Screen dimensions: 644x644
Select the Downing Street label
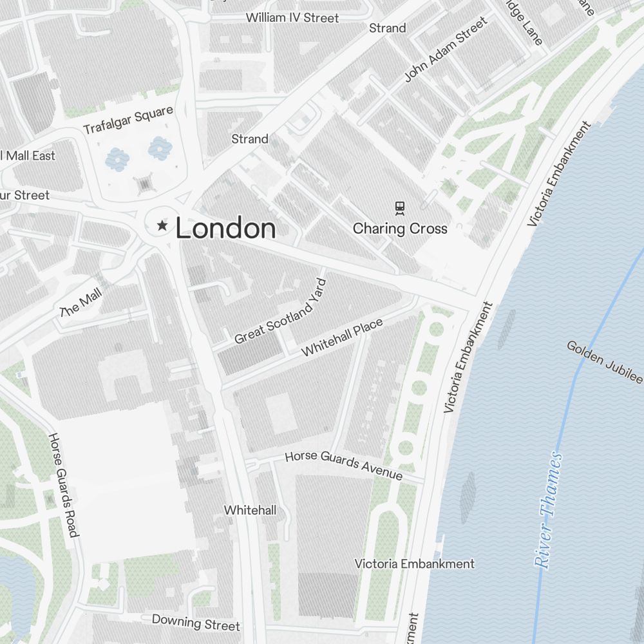coord(196,623)
